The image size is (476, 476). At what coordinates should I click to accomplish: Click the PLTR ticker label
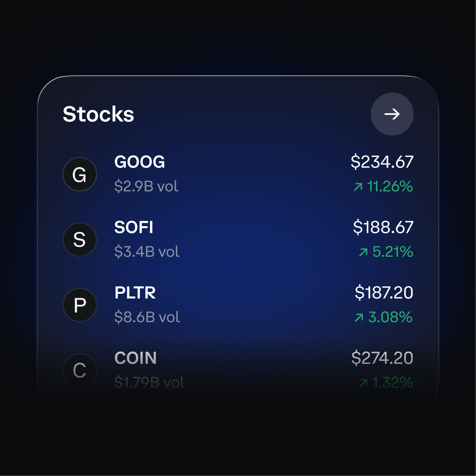[x=135, y=293]
